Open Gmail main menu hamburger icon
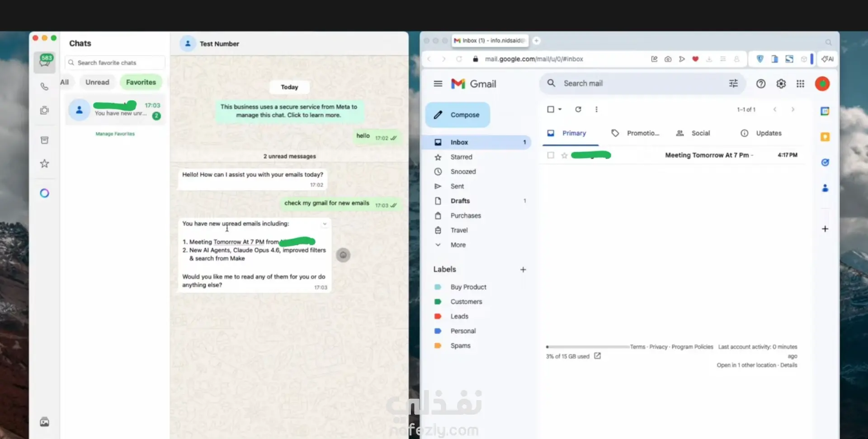 (438, 84)
